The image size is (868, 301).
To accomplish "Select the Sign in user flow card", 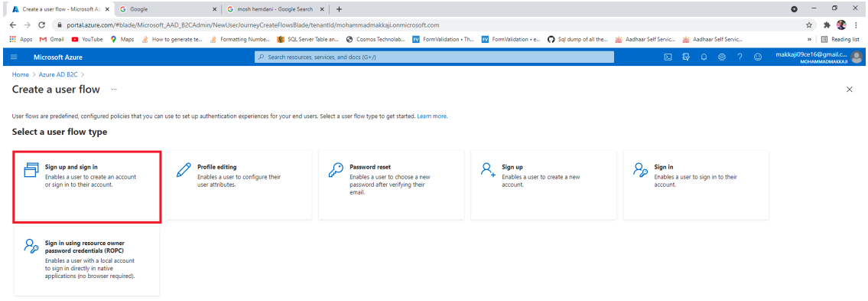I will click(x=696, y=185).
